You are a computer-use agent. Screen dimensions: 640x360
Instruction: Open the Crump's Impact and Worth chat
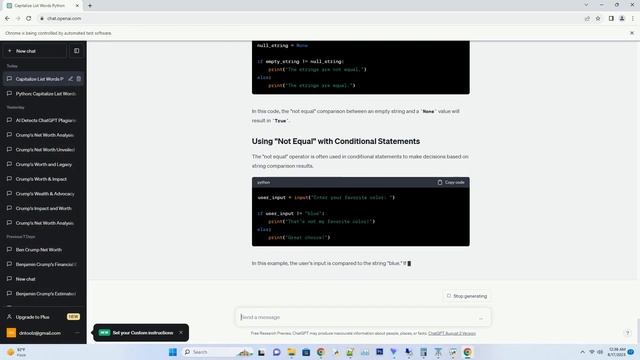[43, 209]
